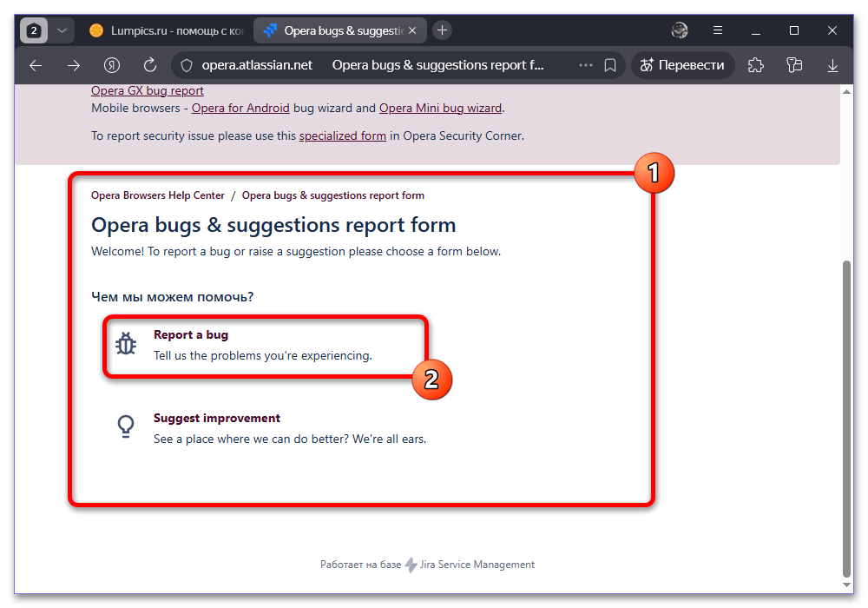Click the bug icon beside Report a bug
This screenshot has height=608, width=868.
(126, 344)
